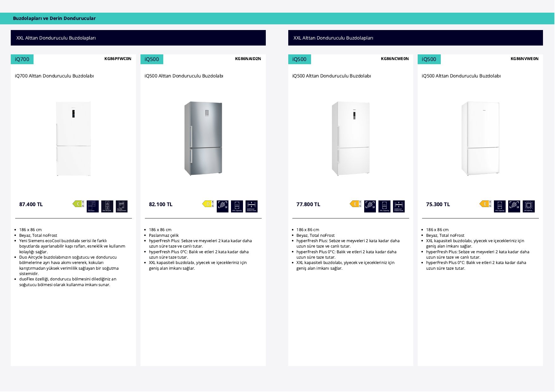Click the hyperFresh Plus Sebze bullet on KG86NAID2N

[x=200, y=243]
